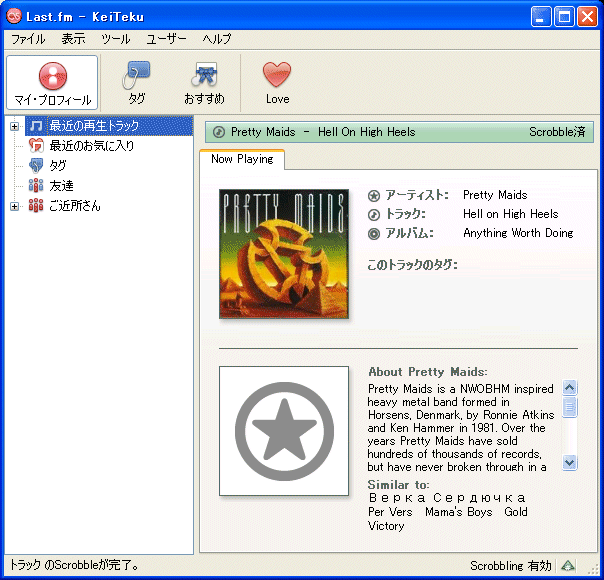Select 最近のお気に入り in sidebar
Image resolution: width=604 pixels, height=580 pixels.
click(92, 146)
